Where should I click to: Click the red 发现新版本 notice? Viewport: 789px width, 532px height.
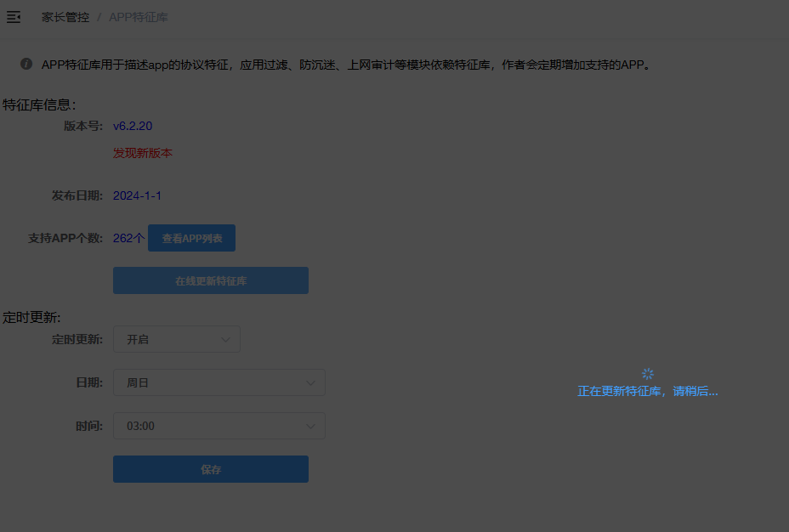point(143,153)
